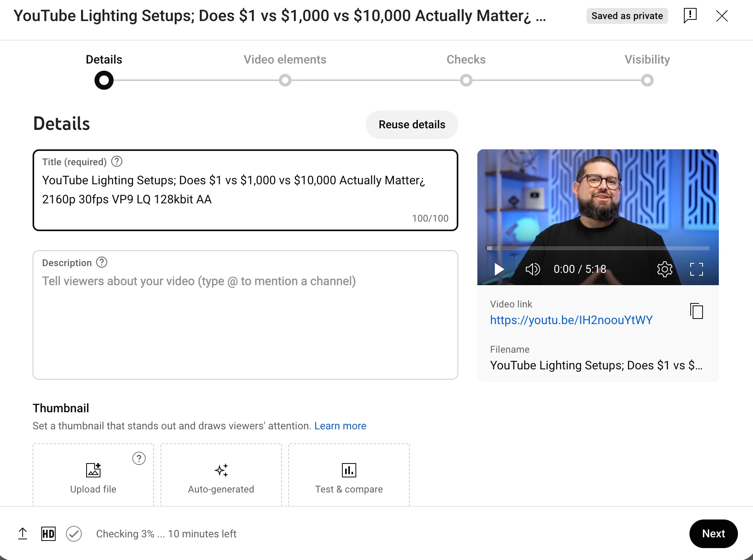Viewport: 753px width, 560px height.
Task: Play the video preview
Action: pyautogui.click(x=499, y=269)
